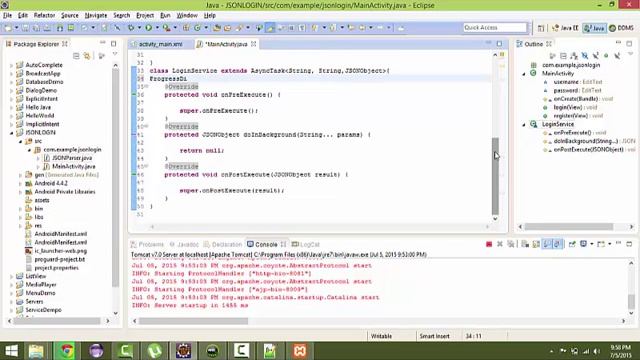Click Remove All Terminated Launches icon
Image resolution: width=640 pixels, height=360 pixels.
tap(511, 244)
